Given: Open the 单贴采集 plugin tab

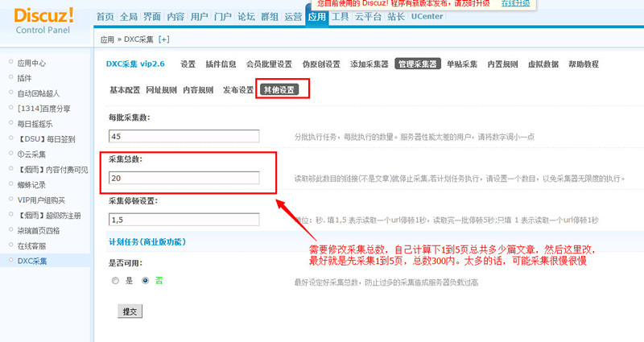Looking at the screenshot, I should pos(462,64).
